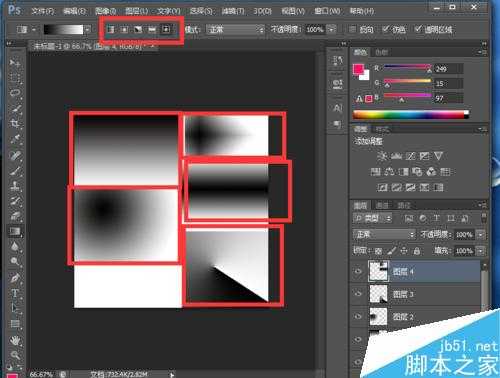Choose the linear gradient style icon
Image resolution: width=500 pixels, height=378 pixels.
click(x=110, y=30)
